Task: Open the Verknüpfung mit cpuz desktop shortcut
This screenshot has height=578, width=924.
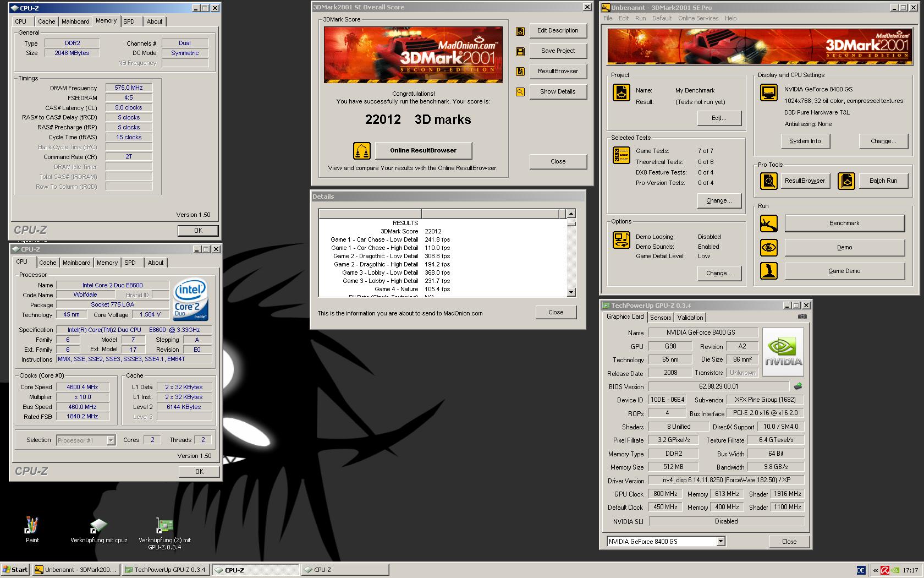Action: tap(98, 530)
